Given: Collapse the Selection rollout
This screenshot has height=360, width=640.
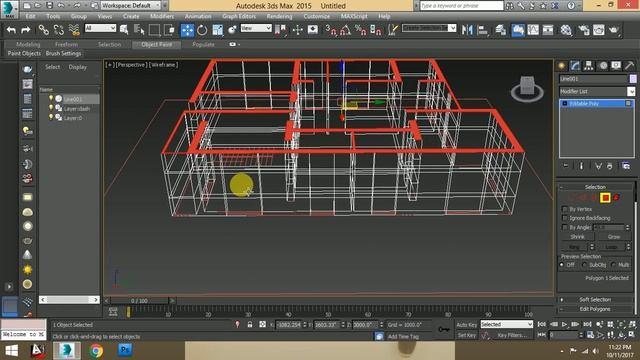Looking at the screenshot, I should coord(595,187).
